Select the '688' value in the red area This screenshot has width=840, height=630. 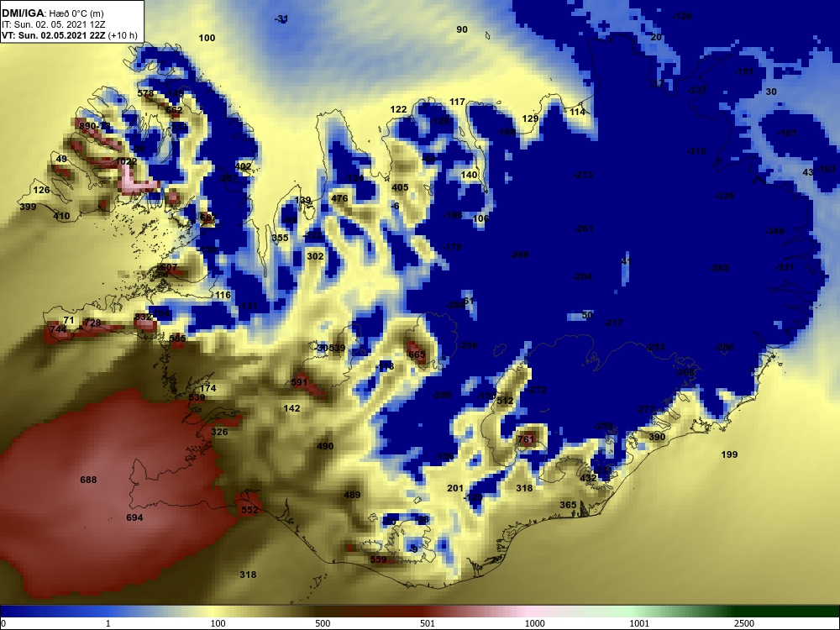tap(88, 480)
